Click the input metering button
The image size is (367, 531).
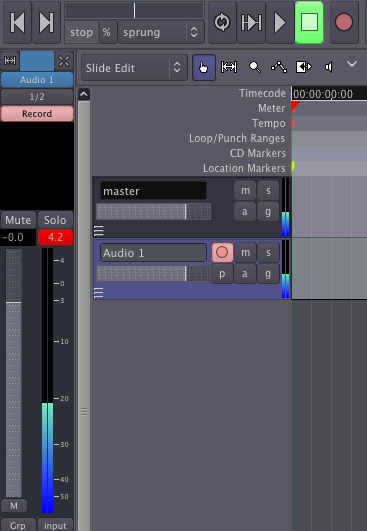click(55, 525)
